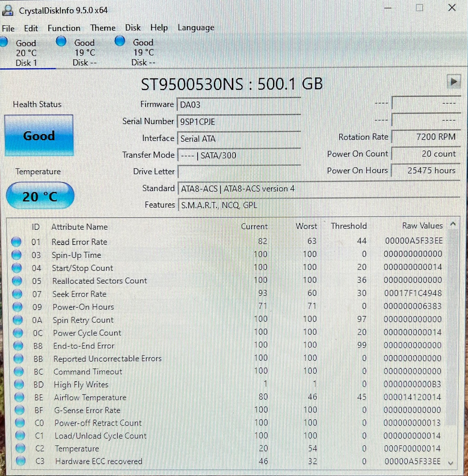Viewport: 468px width, 476px height.
Task: Click the Threshold column header
Action: (x=349, y=226)
